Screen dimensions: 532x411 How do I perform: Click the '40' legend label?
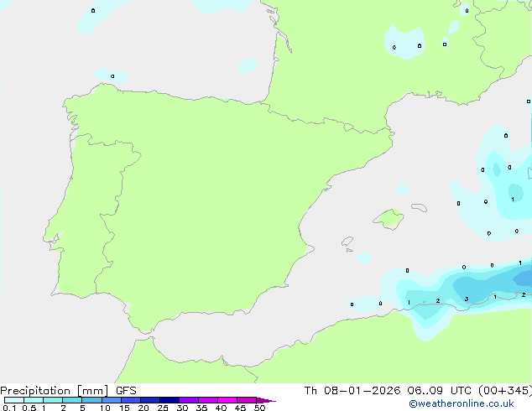click(221, 408)
